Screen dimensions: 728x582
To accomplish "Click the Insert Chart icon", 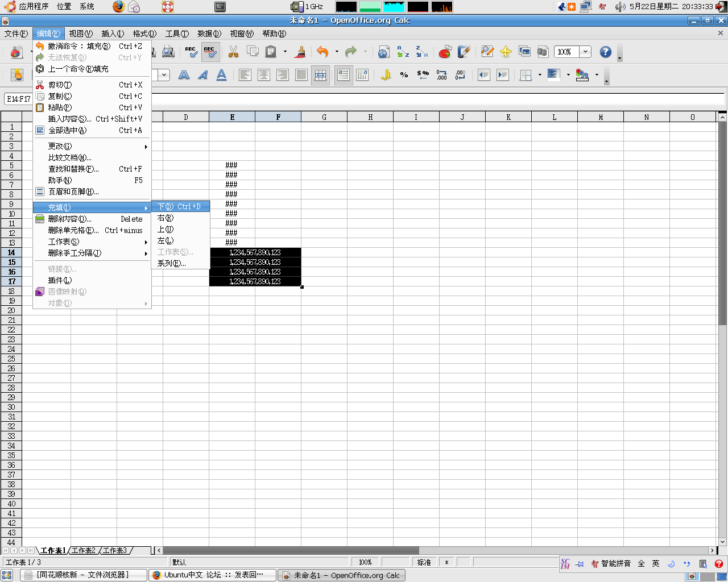I will [445, 52].
